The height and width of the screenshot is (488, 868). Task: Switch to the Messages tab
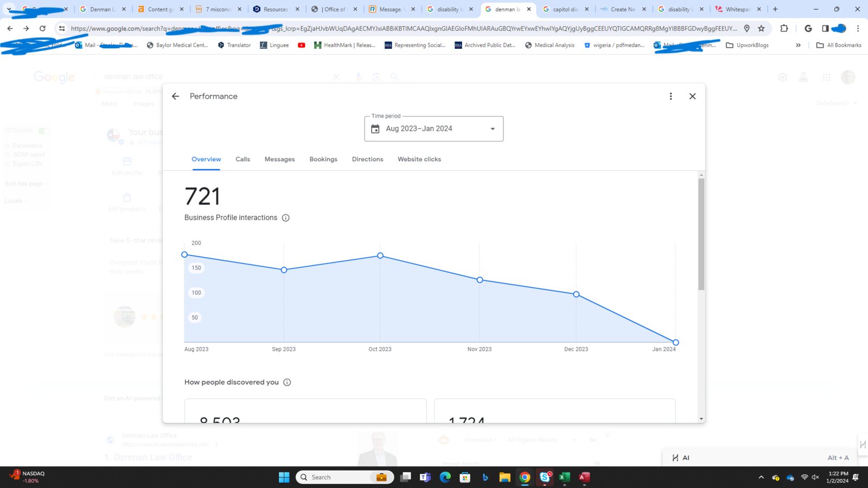(279, 159)
